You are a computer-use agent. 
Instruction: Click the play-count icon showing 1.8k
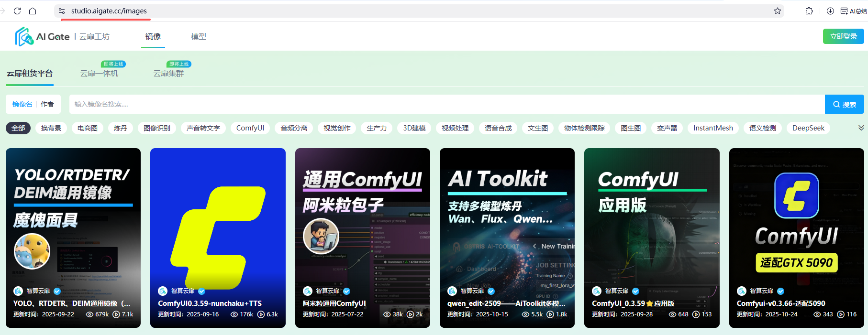click(550, 314)
